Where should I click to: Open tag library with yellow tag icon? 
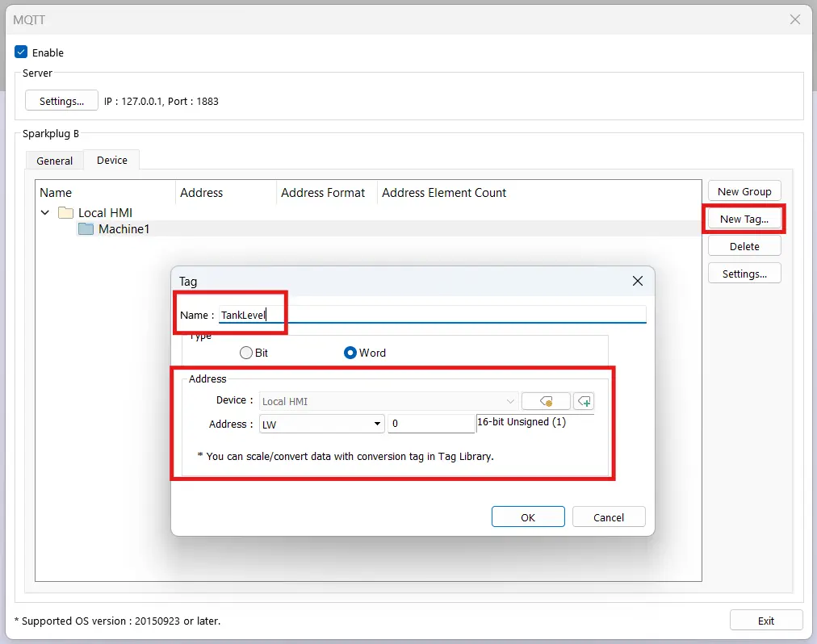pos(546,401)
